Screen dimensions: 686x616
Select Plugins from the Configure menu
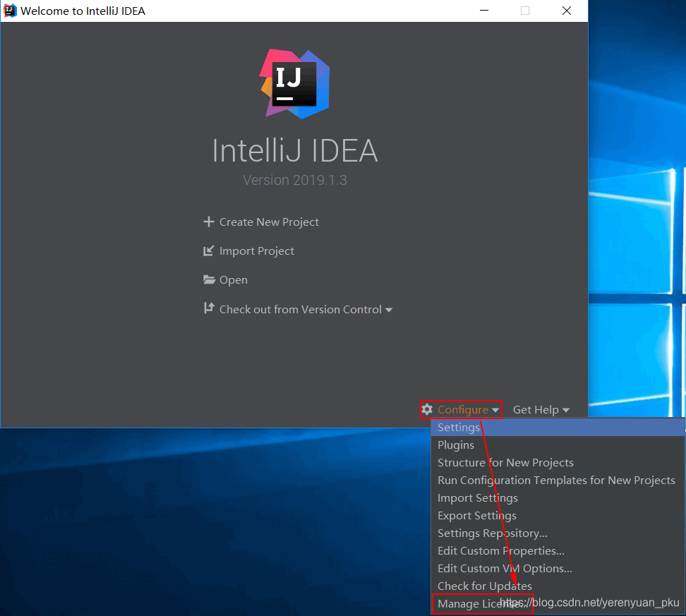point(558,445)
